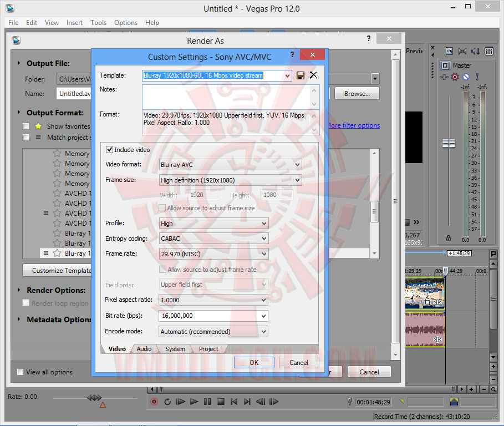Toggle Show favorites checkbox
Screen dimensions: 504x426
(x=26, y=126)
